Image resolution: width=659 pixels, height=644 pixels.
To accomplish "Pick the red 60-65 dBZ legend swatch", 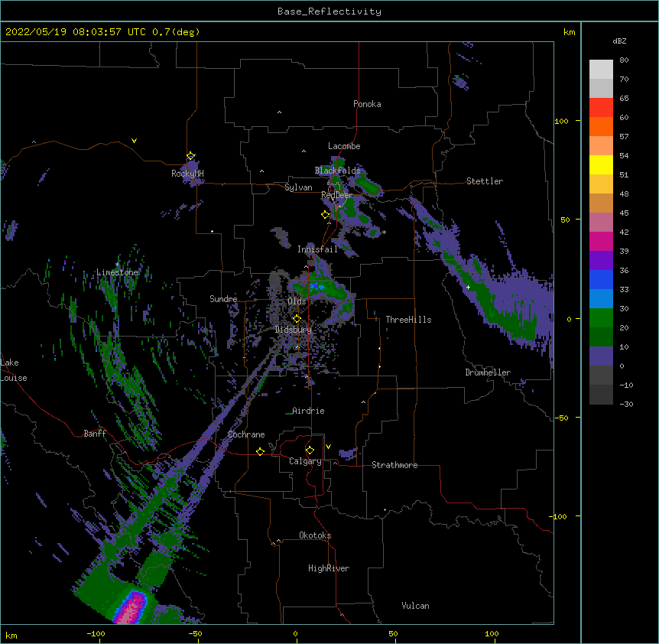I will [x=601, y=108].
